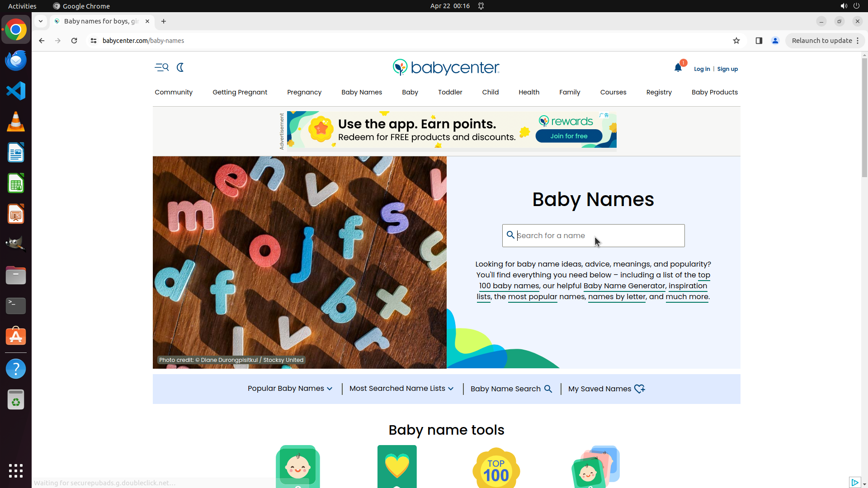
Task: Click My Saved Names heart icon
Action: click(x=639, y=389)
